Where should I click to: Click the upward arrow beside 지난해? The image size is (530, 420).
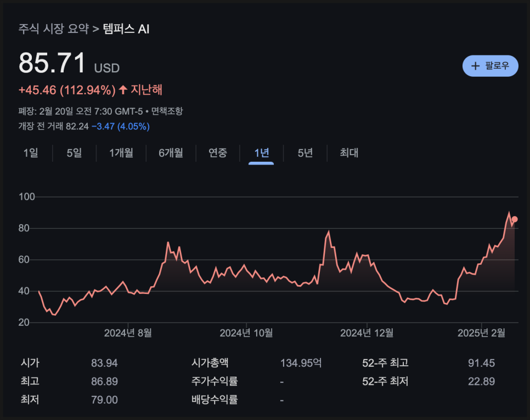(x=123, y=90)
